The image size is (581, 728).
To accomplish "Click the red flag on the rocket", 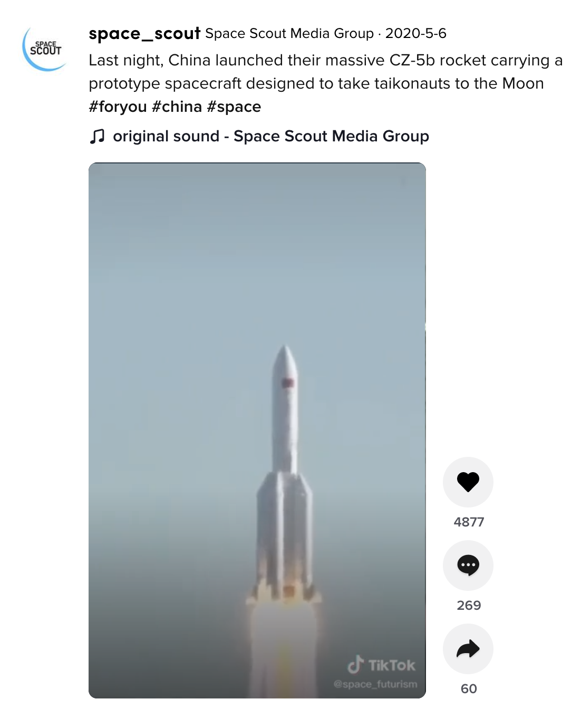I will 288,382.
